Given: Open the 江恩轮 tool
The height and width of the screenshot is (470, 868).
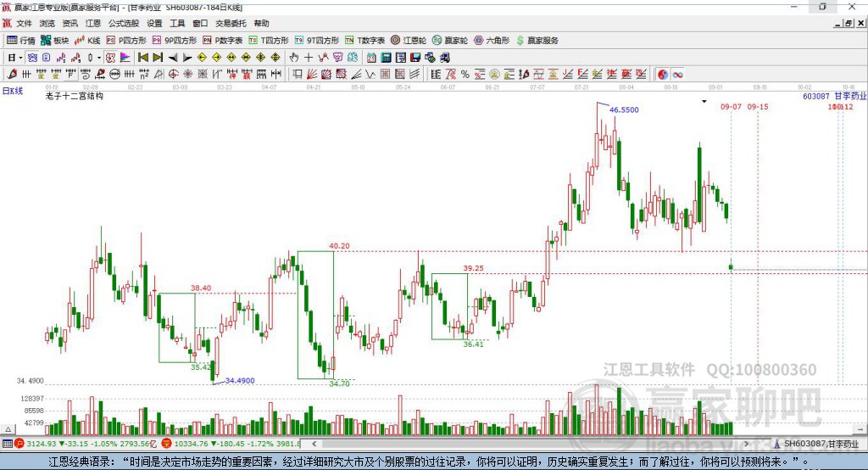Looking at the screenshot, I should tap(409, 41).
